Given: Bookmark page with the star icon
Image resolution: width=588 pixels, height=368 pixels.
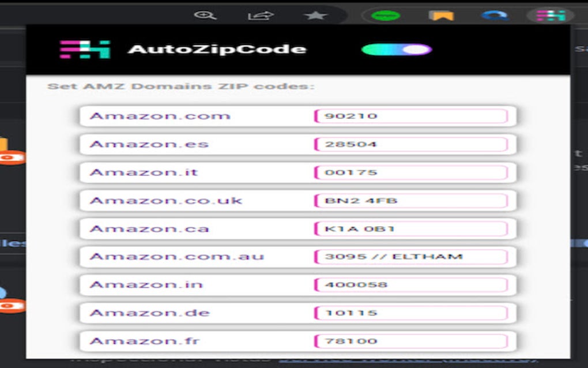Looking at the screenshot, I should pos(315,16).
